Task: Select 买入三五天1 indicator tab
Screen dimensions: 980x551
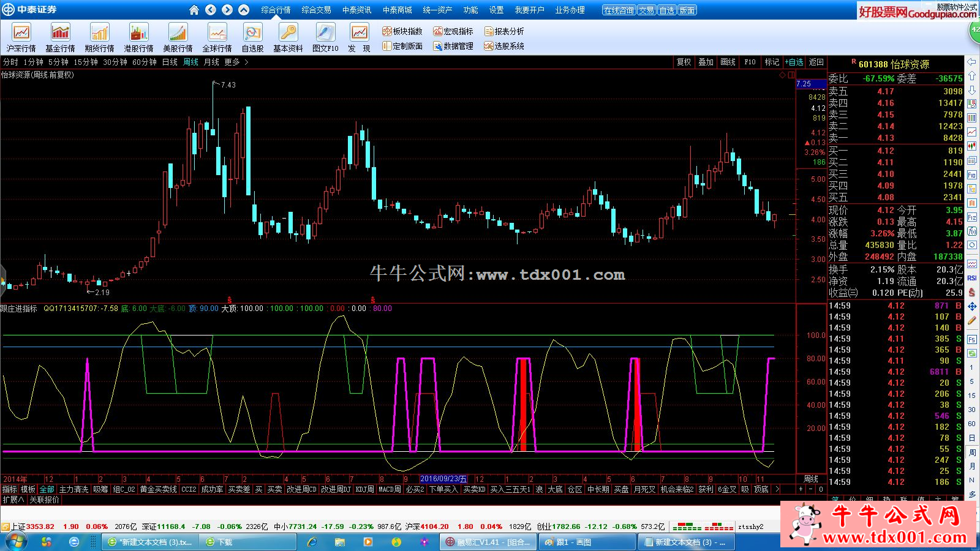Action: 510,489
